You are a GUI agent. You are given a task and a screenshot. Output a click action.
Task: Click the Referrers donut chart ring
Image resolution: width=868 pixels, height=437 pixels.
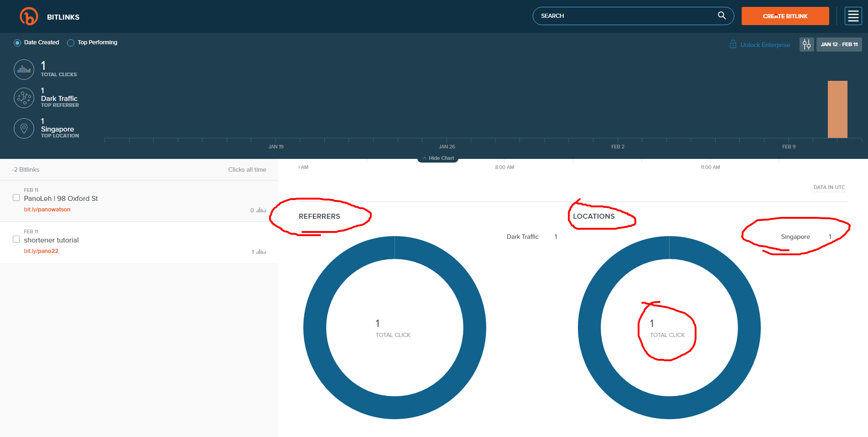click(x=315, y=327)
